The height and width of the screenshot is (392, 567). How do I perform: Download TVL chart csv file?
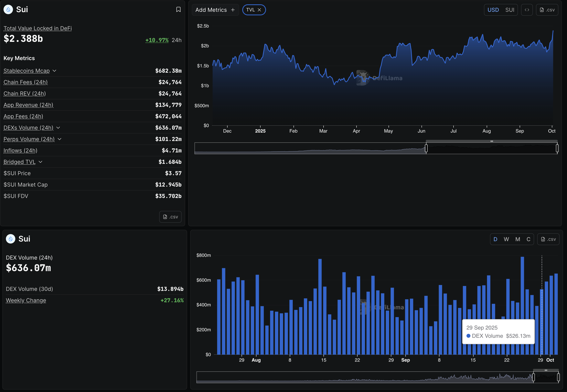pos(547,10)
